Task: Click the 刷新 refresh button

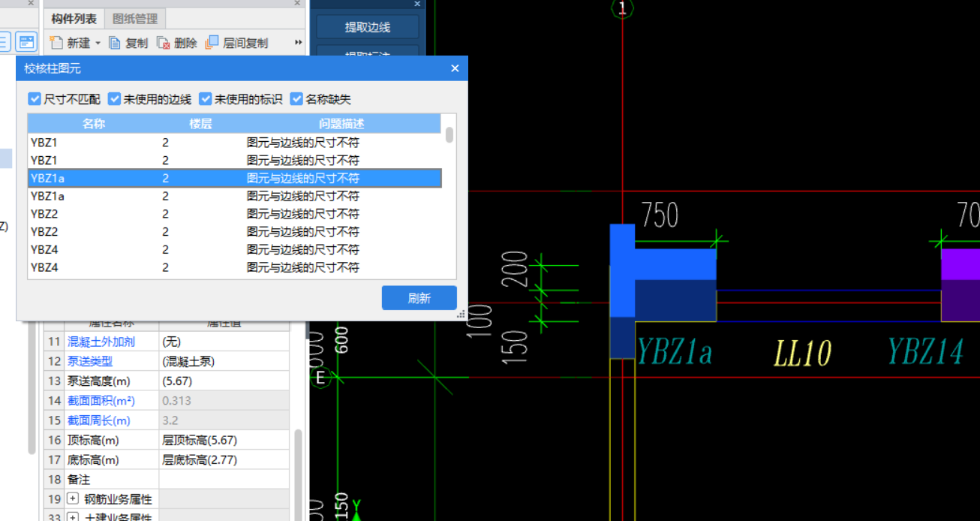Action: pos(419,298)
